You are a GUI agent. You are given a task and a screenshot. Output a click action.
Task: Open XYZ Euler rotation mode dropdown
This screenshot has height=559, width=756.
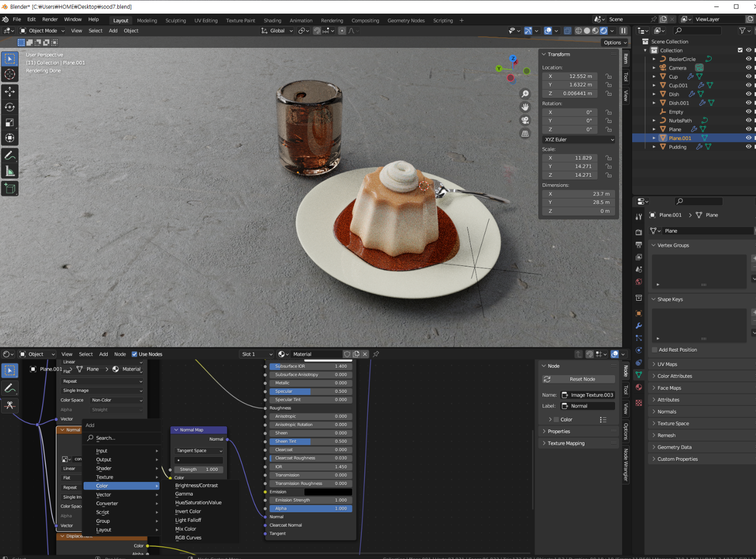[x=579, y=139]
